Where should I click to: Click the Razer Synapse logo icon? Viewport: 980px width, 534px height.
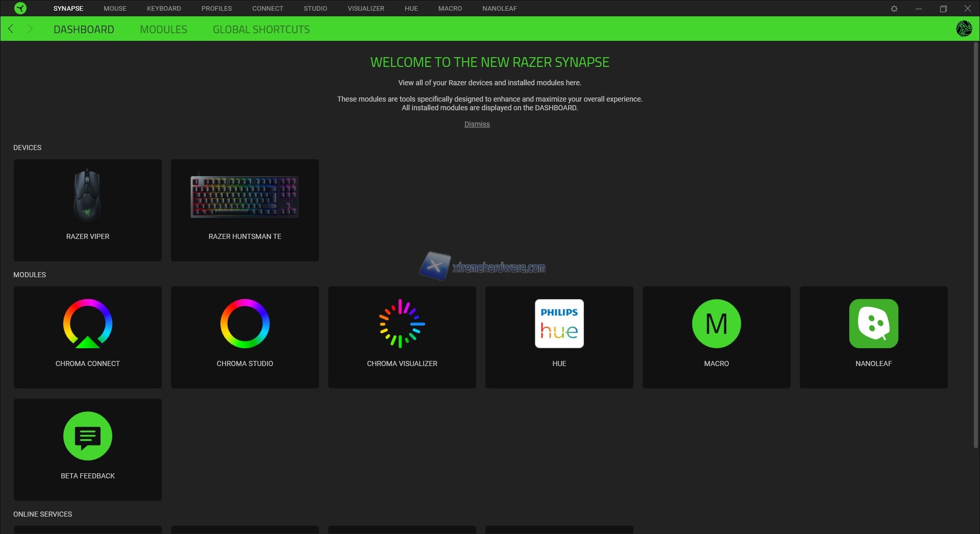[20, 8]
